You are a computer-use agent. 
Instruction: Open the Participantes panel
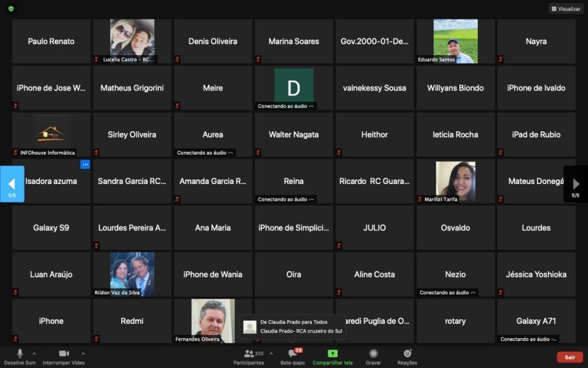tap(249, 354)
